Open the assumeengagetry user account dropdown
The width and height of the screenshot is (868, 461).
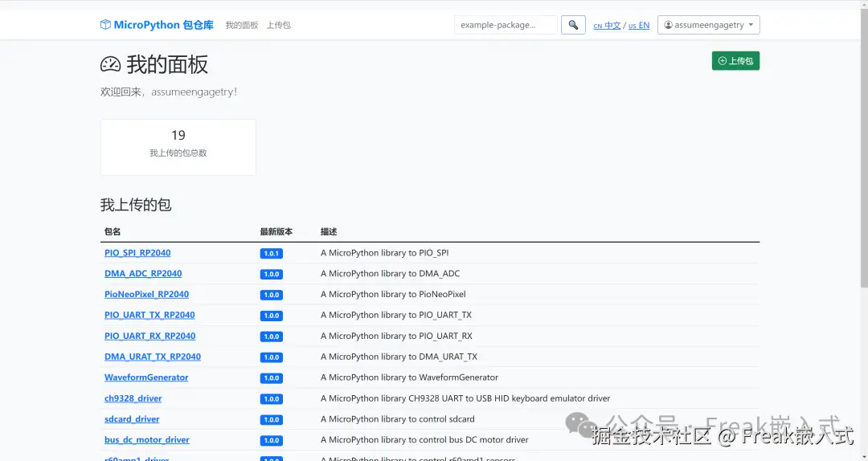click(x=708, y=25)
